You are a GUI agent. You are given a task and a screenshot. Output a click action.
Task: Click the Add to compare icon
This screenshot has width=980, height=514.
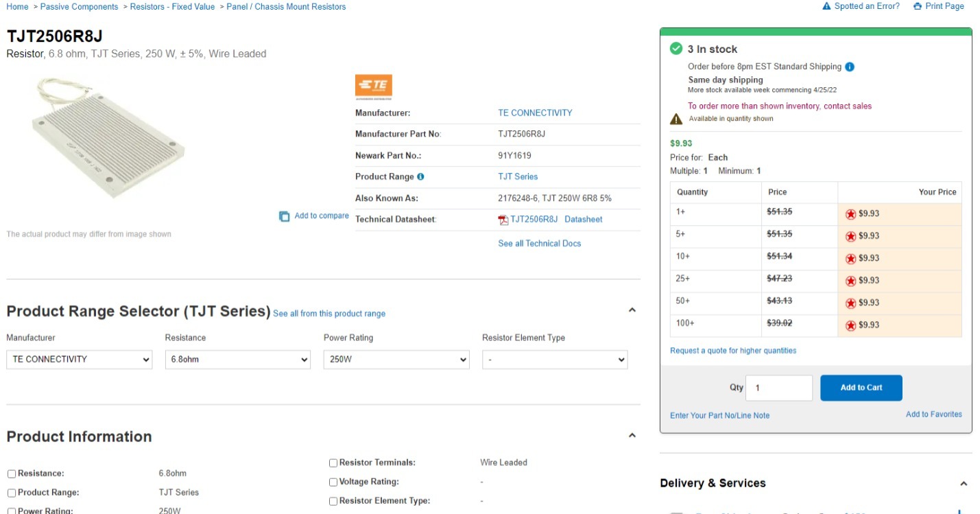(x=284, y=216)
